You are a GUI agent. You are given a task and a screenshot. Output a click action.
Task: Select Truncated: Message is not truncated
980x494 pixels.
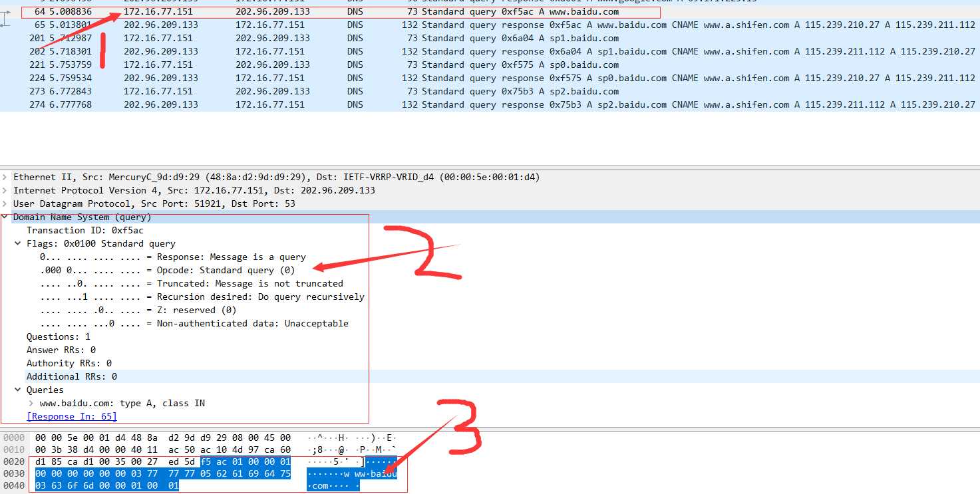192,283
